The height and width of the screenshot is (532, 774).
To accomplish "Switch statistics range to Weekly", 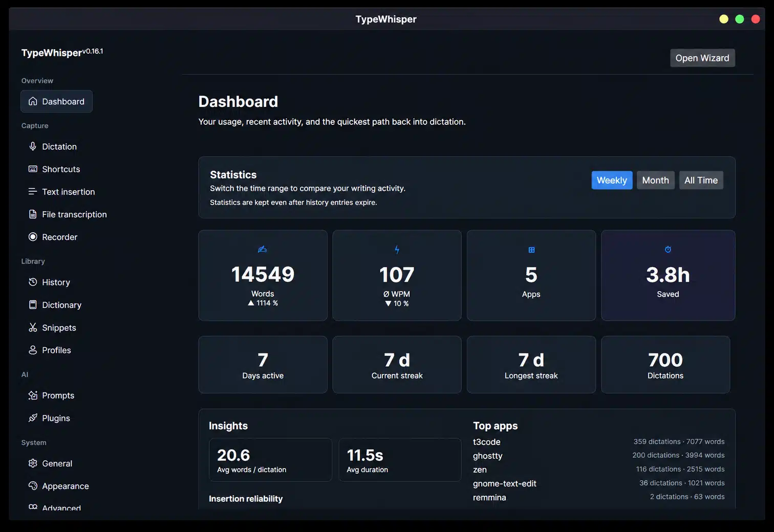I will click(x=612, y=180).
